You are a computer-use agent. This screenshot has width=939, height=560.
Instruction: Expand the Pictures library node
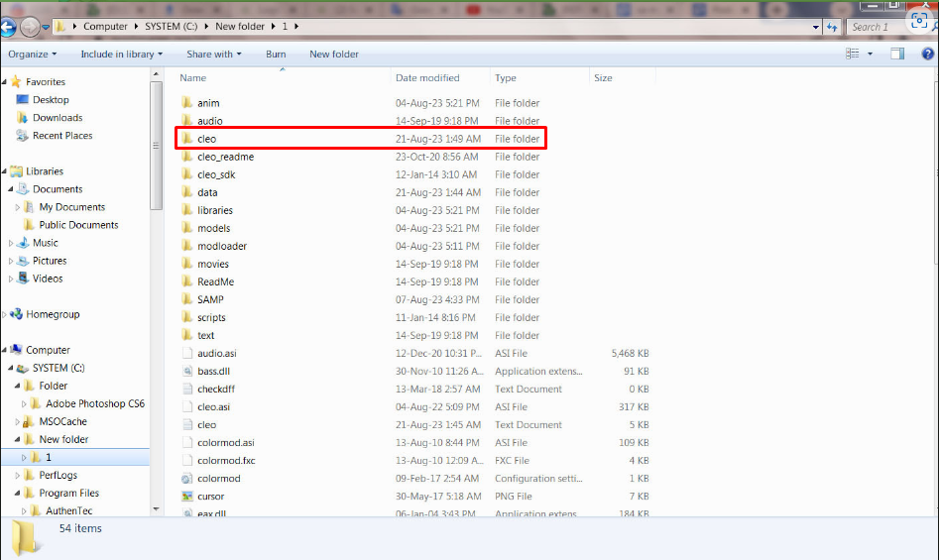pyautogui.click(x=11, y=261)
